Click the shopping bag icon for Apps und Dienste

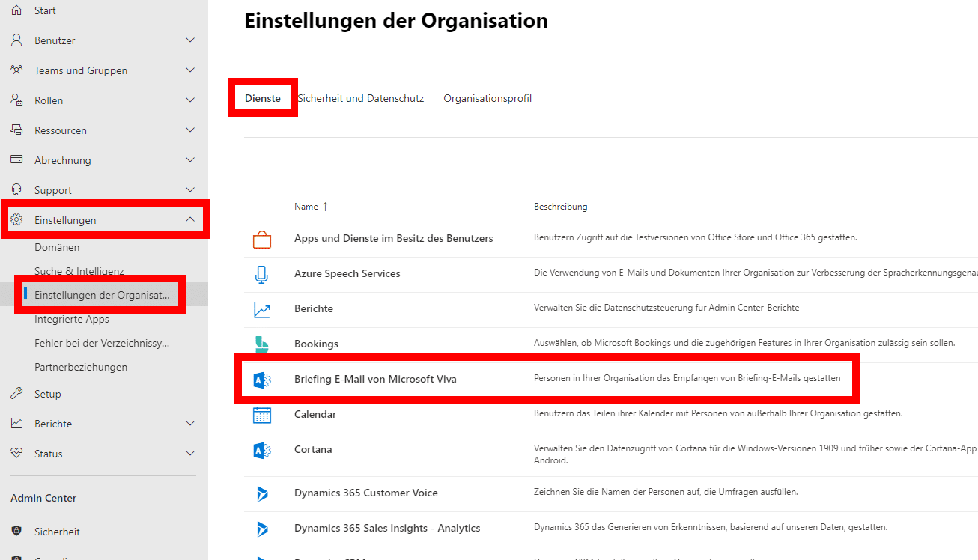262,239
